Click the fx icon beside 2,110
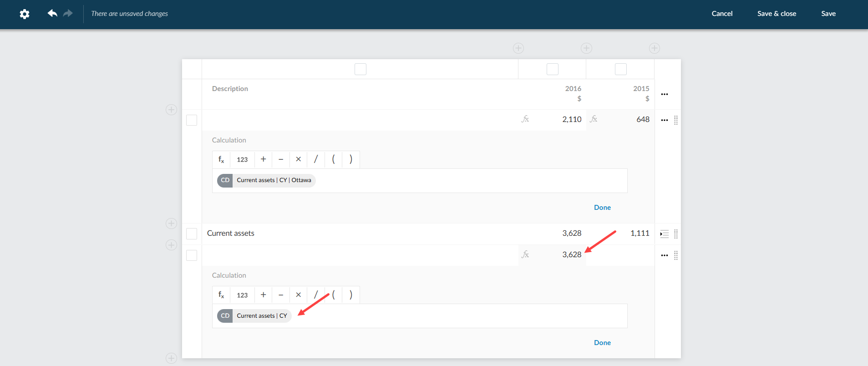 (525, 119)
